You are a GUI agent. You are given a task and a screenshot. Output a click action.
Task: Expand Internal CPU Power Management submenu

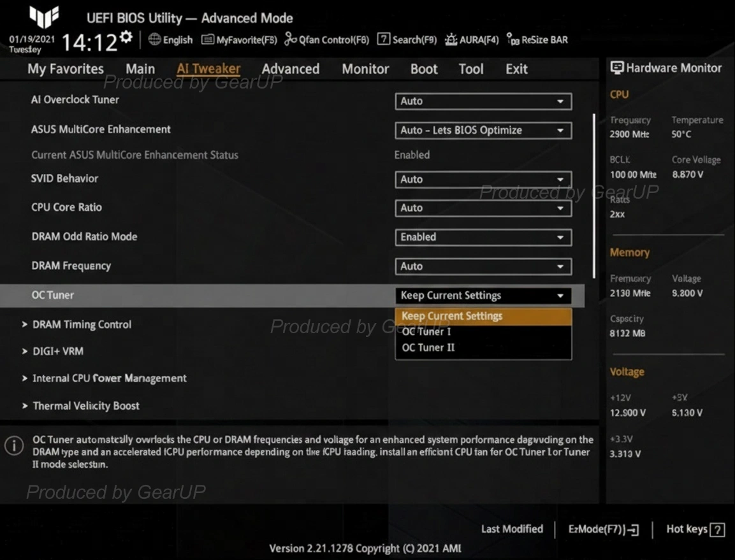coord(105,378)
